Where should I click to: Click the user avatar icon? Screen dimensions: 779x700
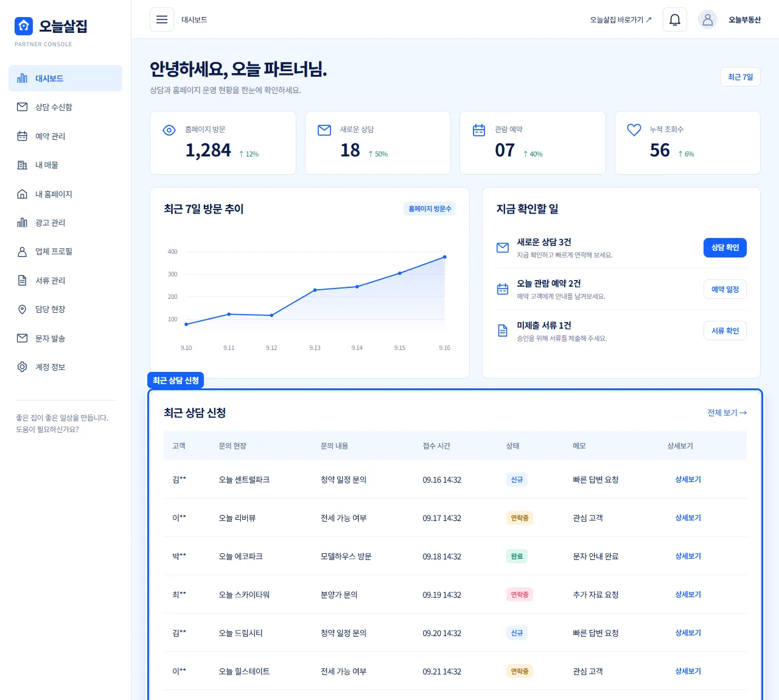pos(708,19)
